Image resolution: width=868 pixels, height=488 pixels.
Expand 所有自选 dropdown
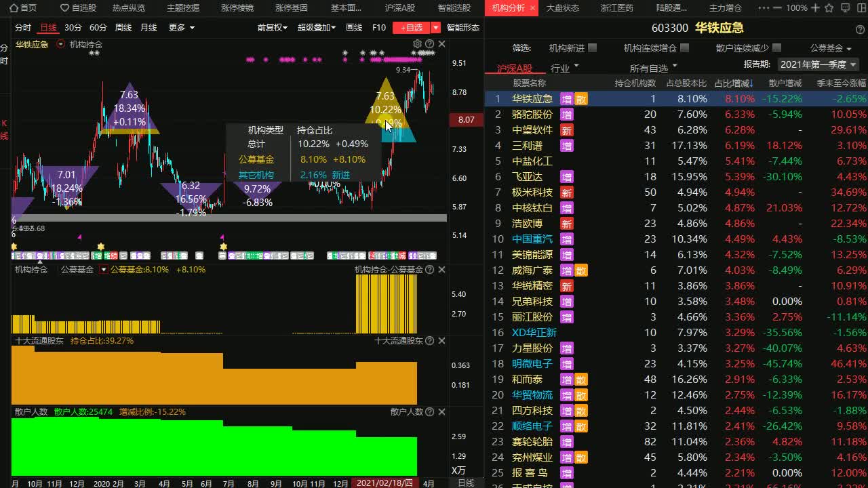[654, 68]
